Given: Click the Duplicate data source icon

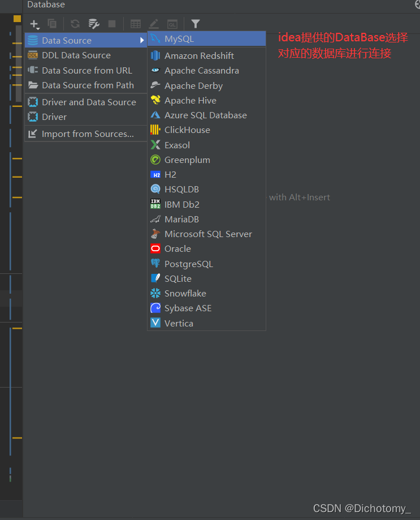Looking at the screenshot, I should coord(52,24).
